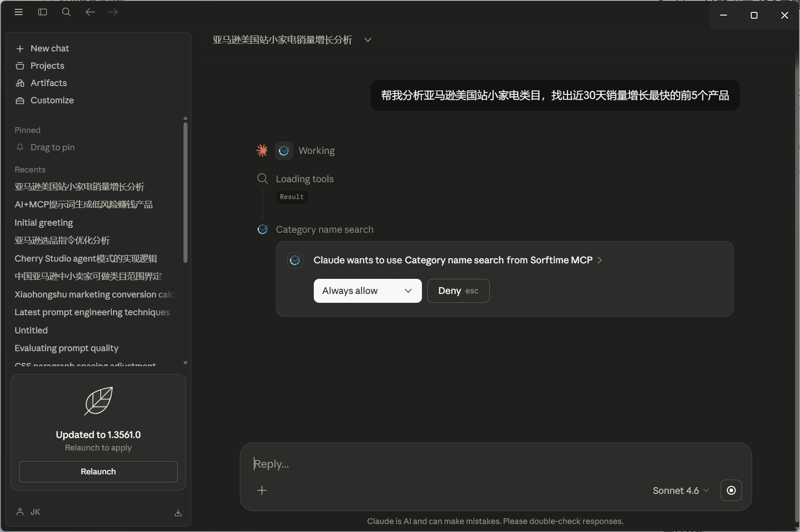This screenshot has width=800, height=532.
Task: Open Projects from the sidebar
Action: 47,66
